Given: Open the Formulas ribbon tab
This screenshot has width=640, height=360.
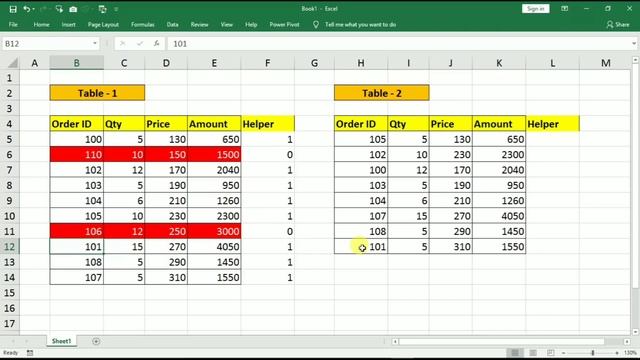Looking at the screenshot, I should (142, 24).
